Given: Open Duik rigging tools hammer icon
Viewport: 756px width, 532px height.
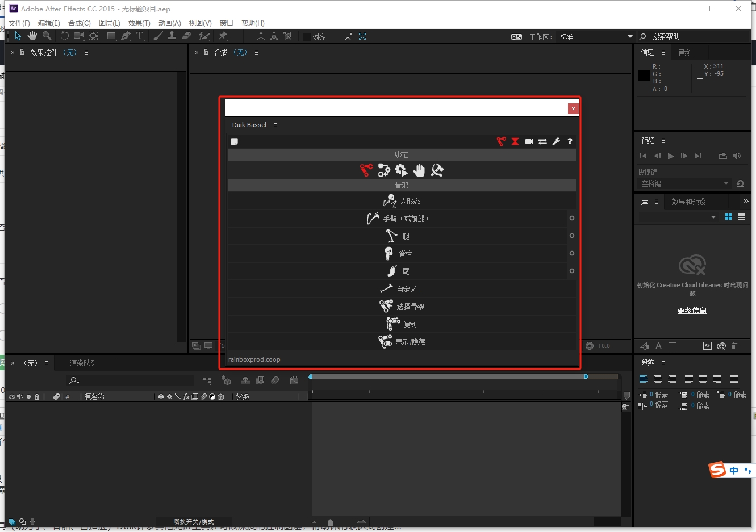Looking at the screenshot, I should tap(437, 170).
